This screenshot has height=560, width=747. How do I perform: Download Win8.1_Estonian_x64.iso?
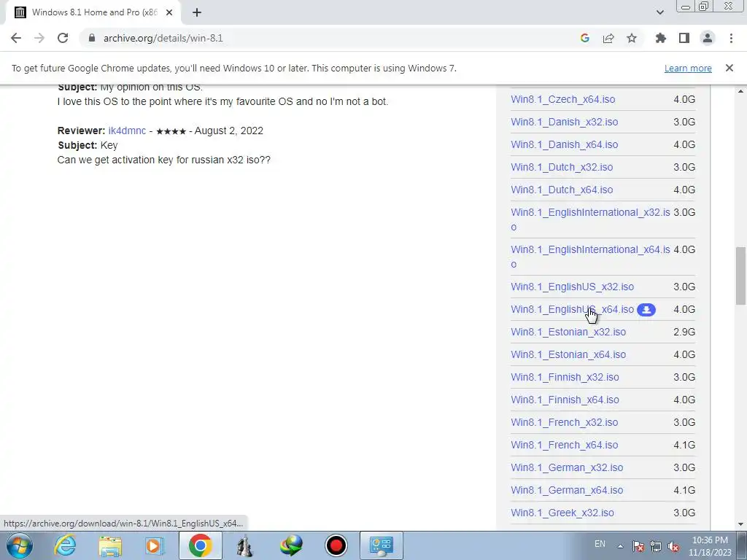click(x=568, y=355)
